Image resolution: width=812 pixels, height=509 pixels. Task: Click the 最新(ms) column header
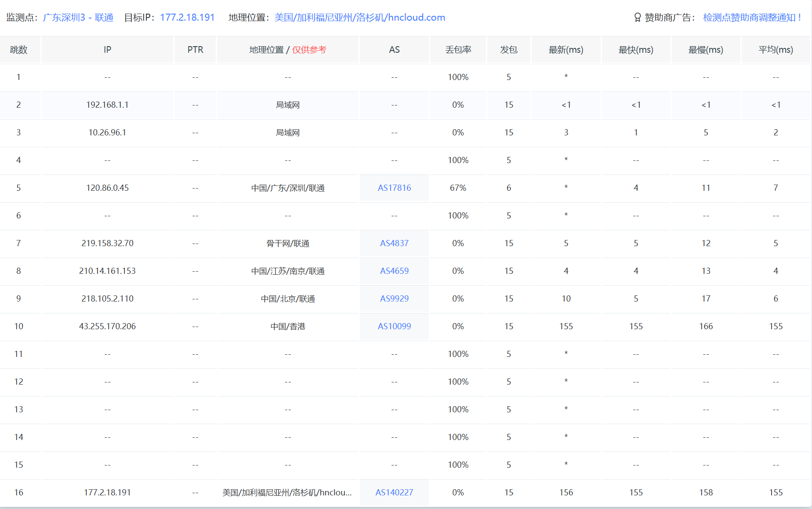pos(566,50)
